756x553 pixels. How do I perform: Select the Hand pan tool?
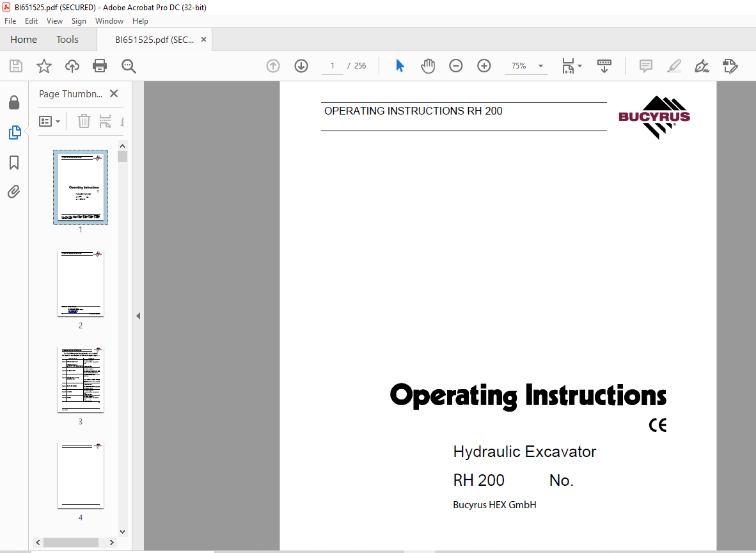(x=427, y=66)
